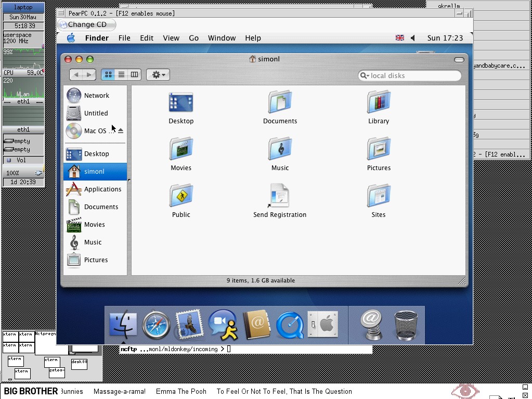Click the @ spring website icon in Dock

pyautogui.click(x=371, y=325)
